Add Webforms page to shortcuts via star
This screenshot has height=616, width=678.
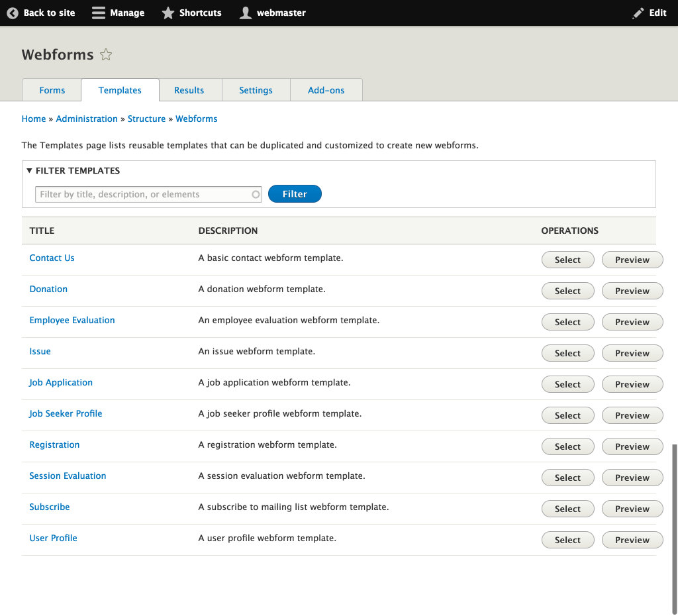(x=106, y=55)
